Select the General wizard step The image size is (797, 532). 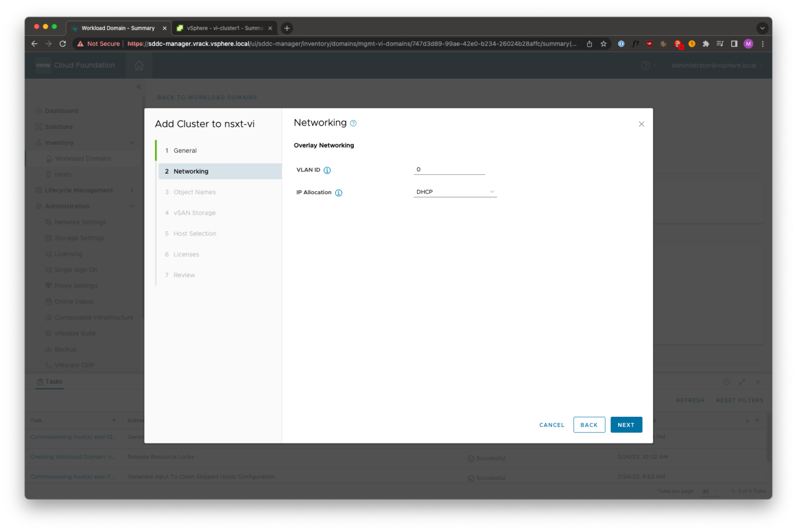185,150
